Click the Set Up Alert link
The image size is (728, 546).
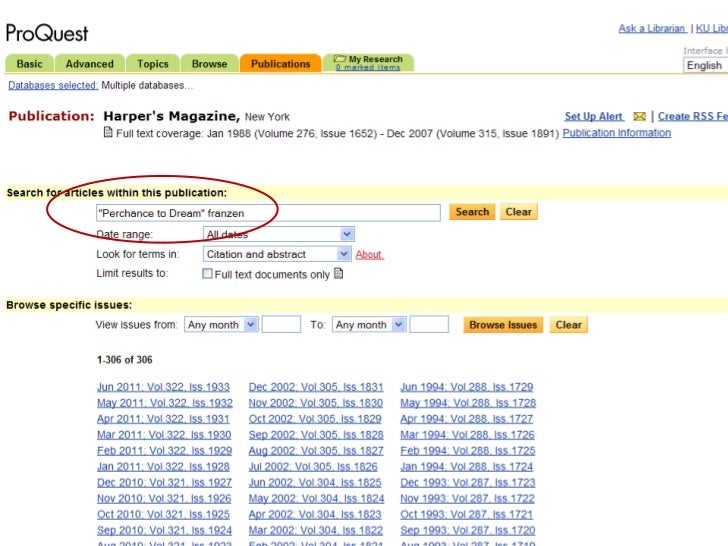[x=593, y=117]
